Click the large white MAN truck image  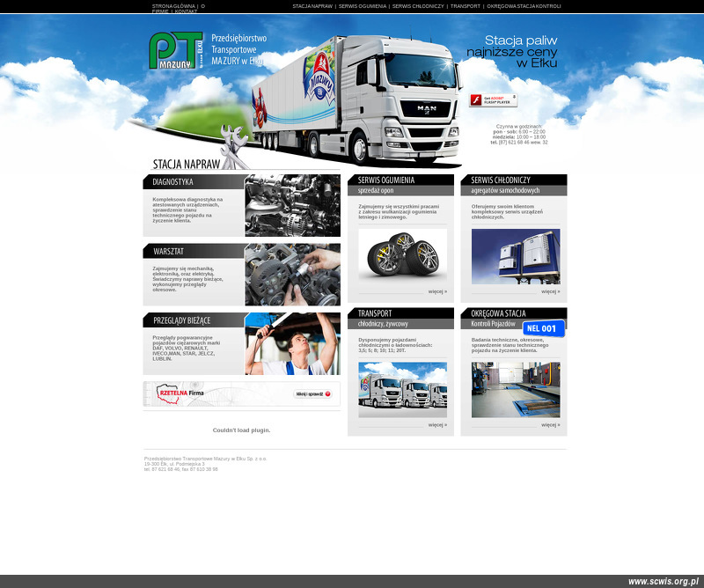pyautogui.click(x=357, y=99)
